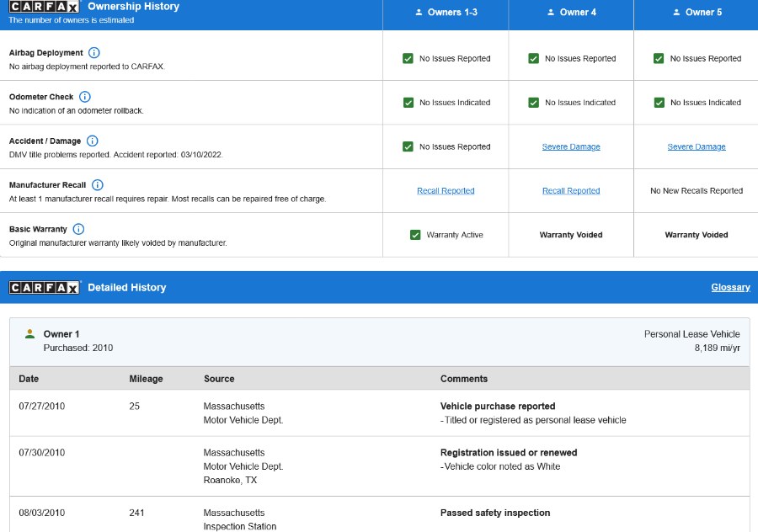Click the Odometer Check row label
Screen dimensions: 758x532
coord(41,97)
